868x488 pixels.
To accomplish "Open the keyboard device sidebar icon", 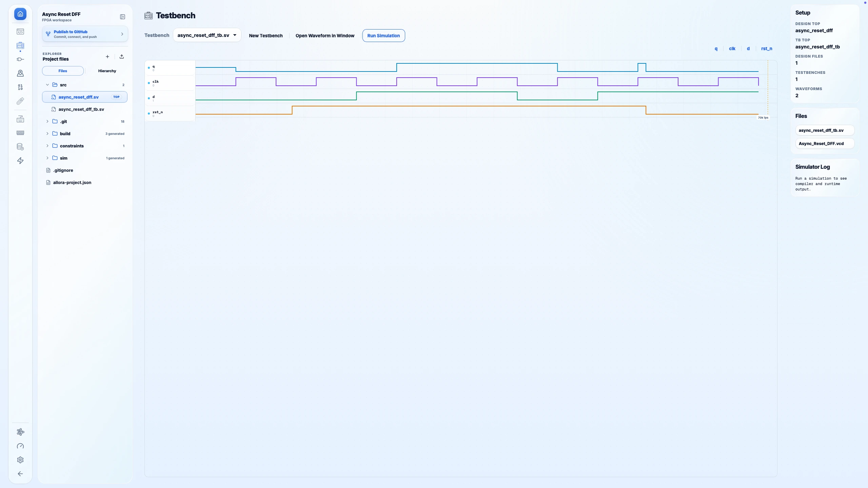I will (20, 119).
